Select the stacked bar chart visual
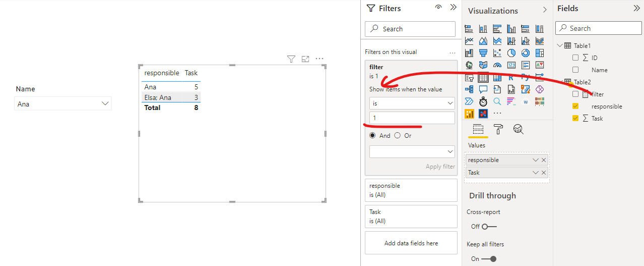The image size is (644, 266). pyautogui.click(x=469, y=29)
